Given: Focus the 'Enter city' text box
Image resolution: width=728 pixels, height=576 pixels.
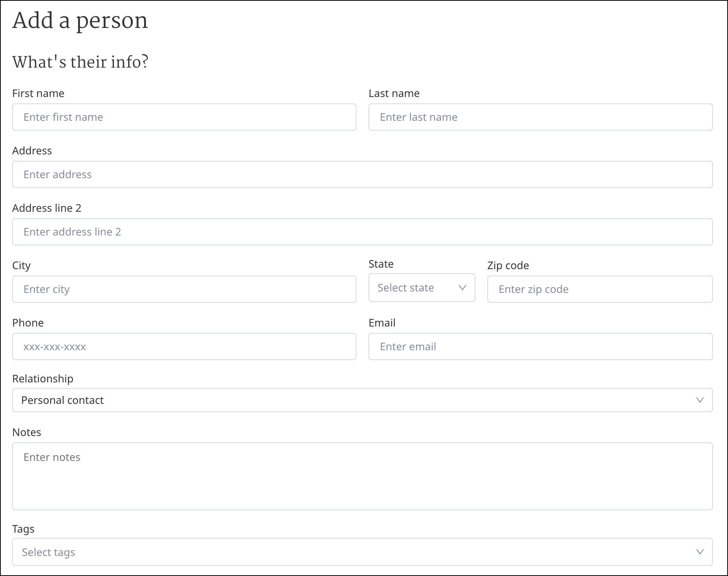Looking at the screenshot, I should pyautogui.click(x=184, y=289).
